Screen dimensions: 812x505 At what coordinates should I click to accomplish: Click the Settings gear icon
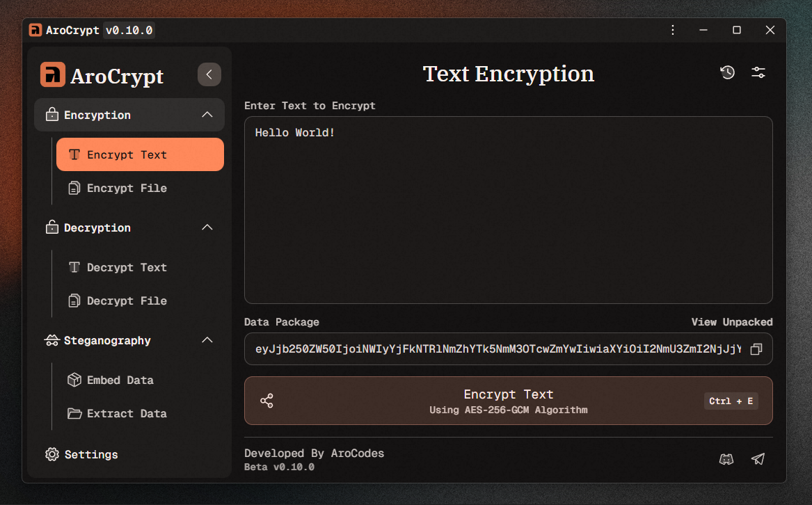click(51, 454)
